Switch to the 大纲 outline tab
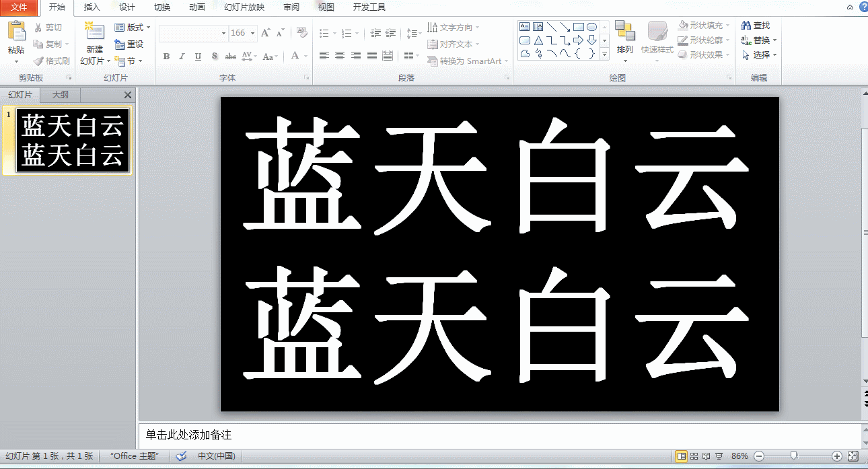Viewport: 868px width, 469px height. [59, 94]
